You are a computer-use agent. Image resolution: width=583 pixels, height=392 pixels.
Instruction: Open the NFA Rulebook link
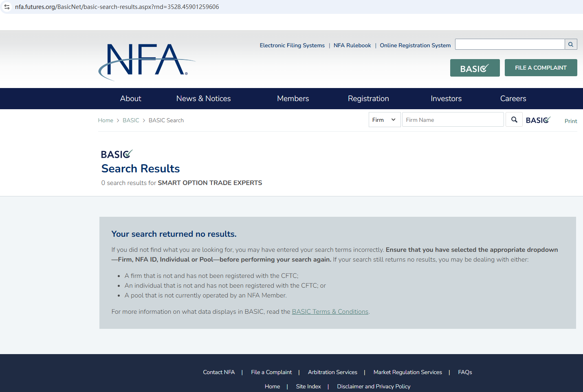[x=352, y=45]
